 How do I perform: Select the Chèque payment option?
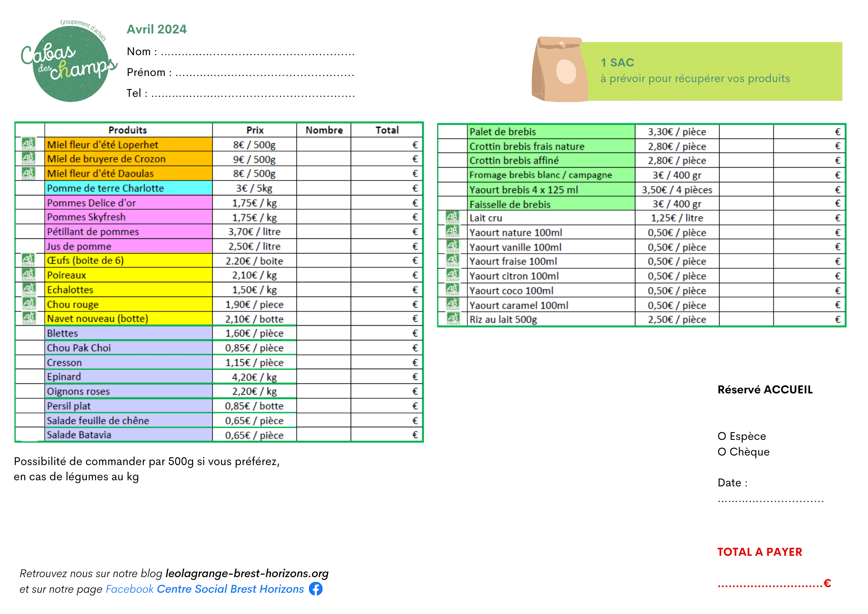tap(722, 452)
